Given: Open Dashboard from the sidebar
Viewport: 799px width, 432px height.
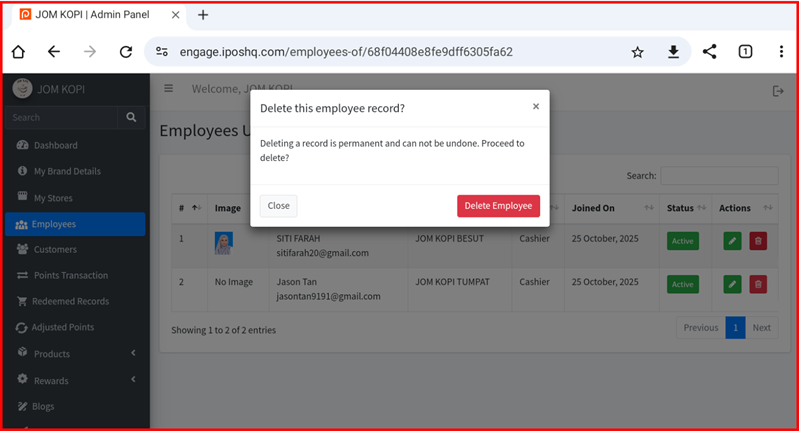Looking at the screenshot, I should click(x=55, y=145).
